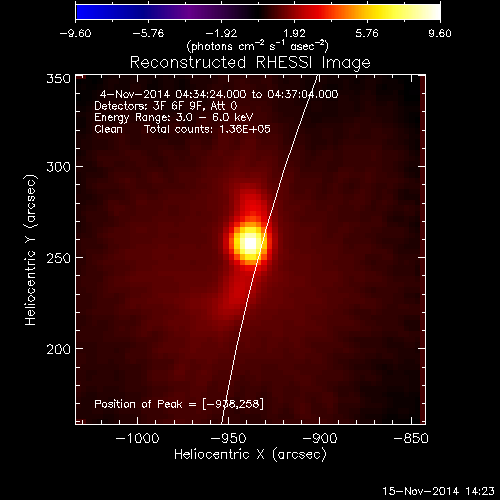Click the 'Heliocentric X (arcsec)' axis title
Screen dimensions: 500x500
[250, 455]
